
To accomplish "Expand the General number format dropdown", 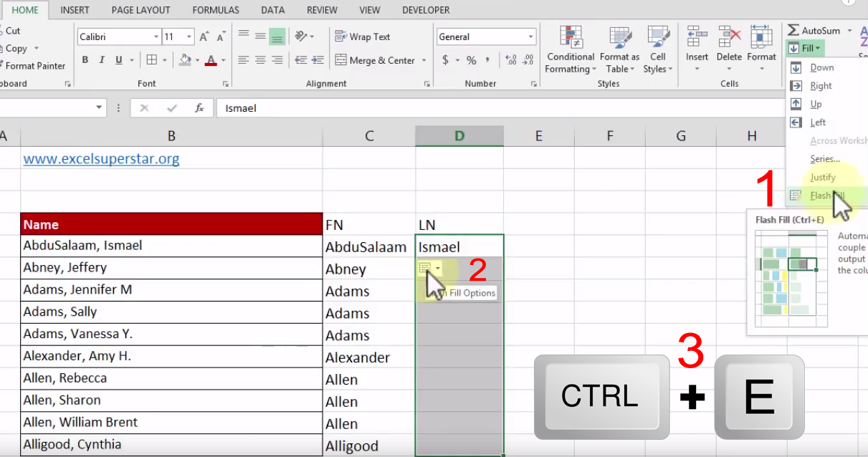I will point(531,37).
